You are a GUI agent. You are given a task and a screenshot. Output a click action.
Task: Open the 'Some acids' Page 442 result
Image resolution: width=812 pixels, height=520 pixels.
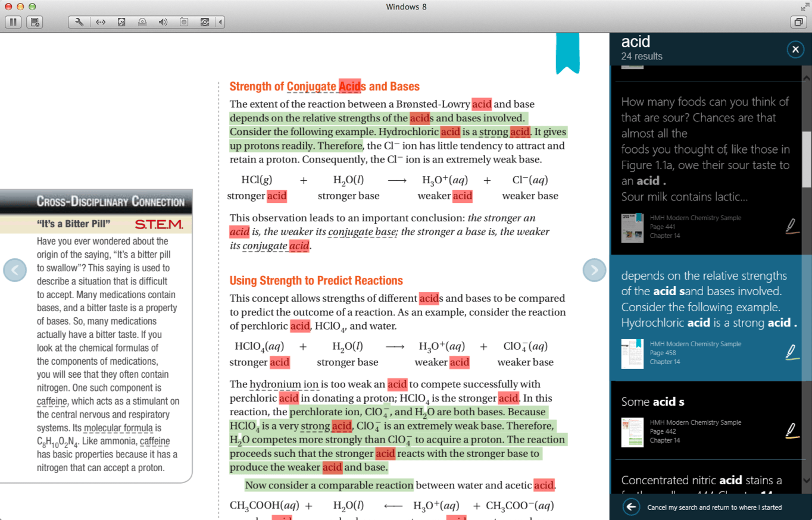706,421
